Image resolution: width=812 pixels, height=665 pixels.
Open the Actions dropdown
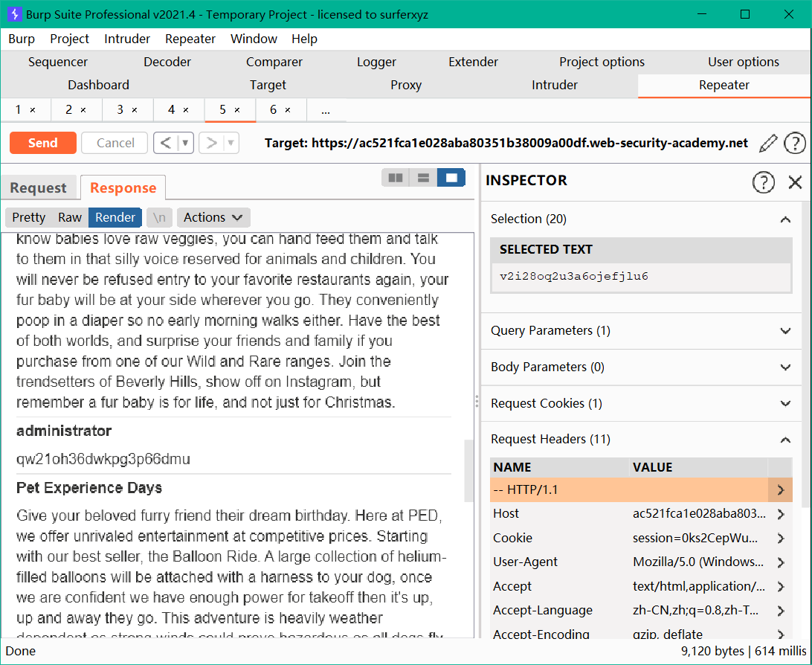pyautogui.click(x=213, y=217)
